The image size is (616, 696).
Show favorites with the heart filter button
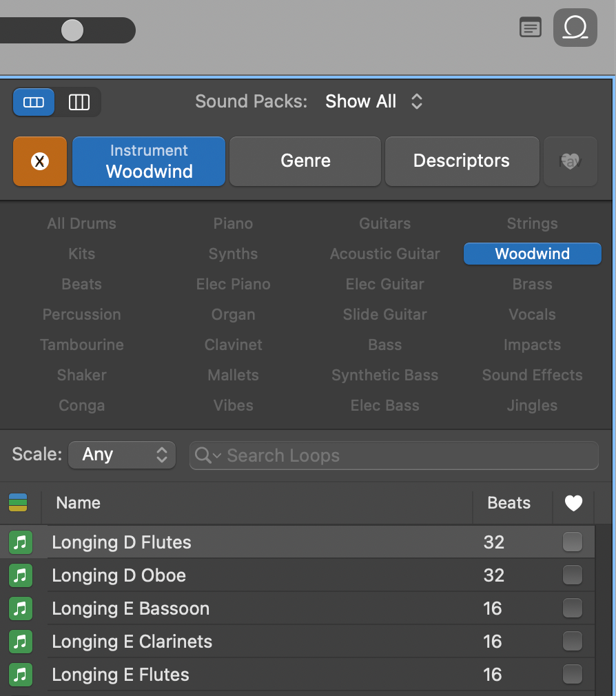point(570,161)
